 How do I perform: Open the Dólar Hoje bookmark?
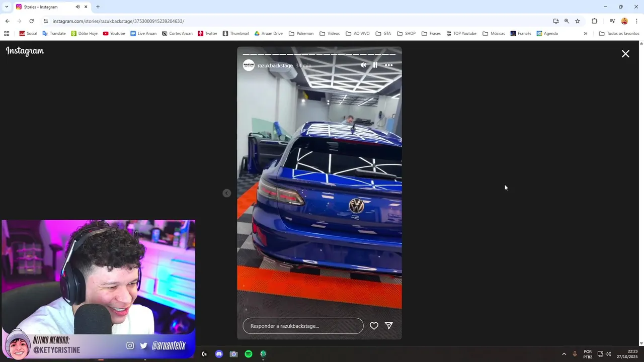point(84,34)
